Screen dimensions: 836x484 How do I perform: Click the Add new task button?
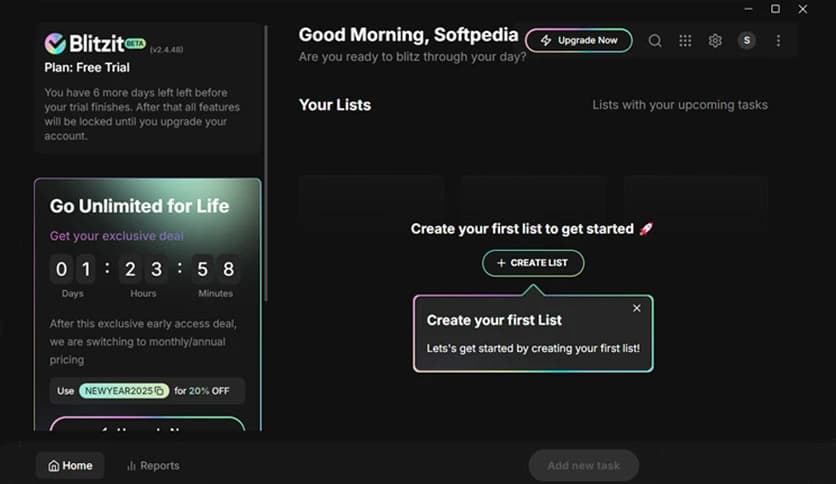tap(584, 465)
